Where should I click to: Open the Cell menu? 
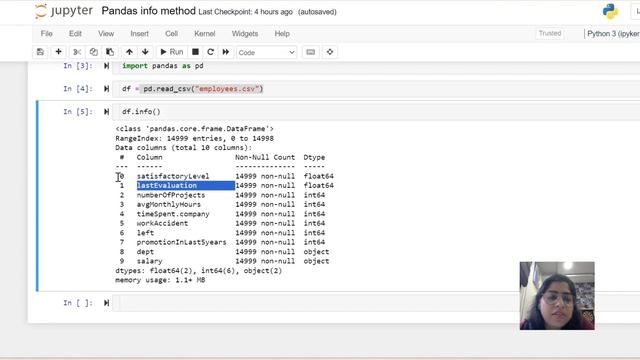tap(171, 33)
